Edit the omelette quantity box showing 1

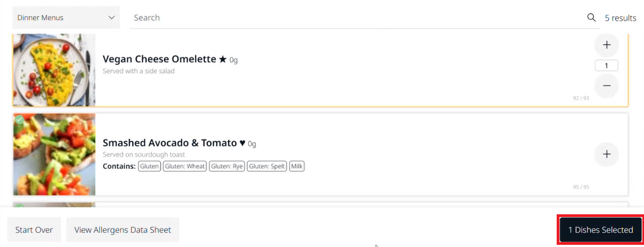(607, 65)
